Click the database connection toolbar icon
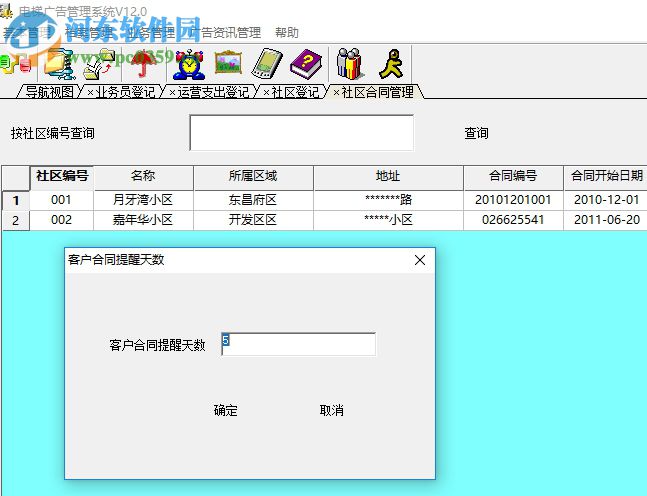 [16, 65]
